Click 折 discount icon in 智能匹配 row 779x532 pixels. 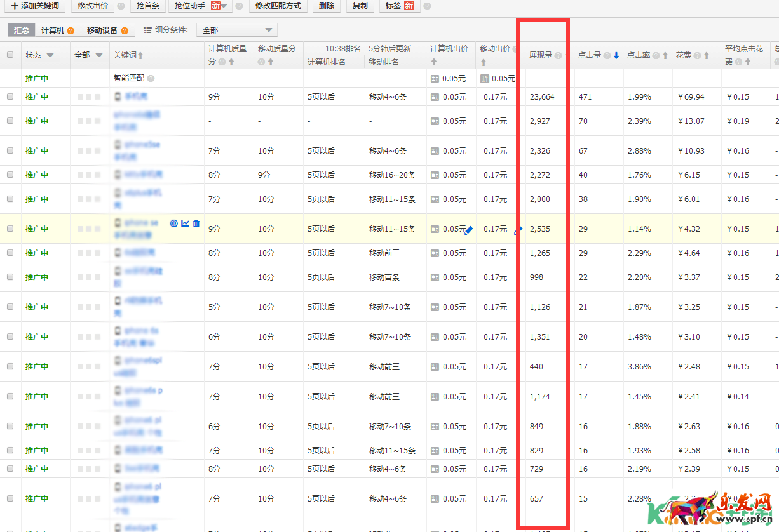tap(485, 79)
